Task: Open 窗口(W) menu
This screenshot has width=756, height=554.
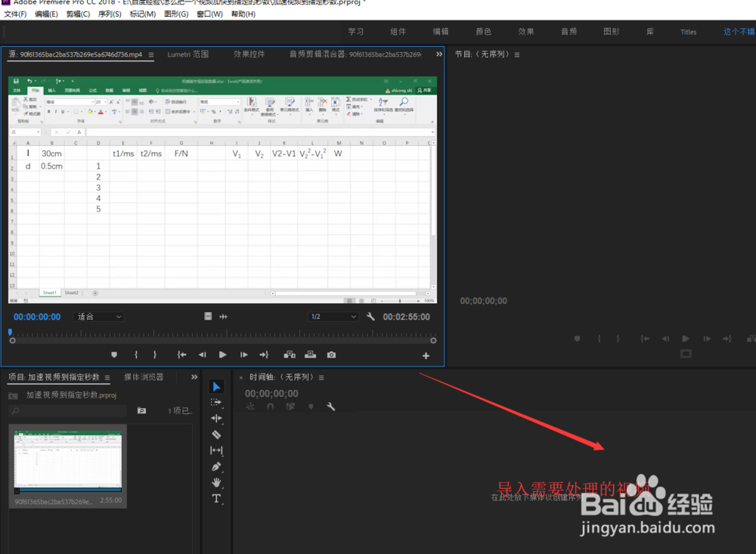Action: [x=209, y=14]
